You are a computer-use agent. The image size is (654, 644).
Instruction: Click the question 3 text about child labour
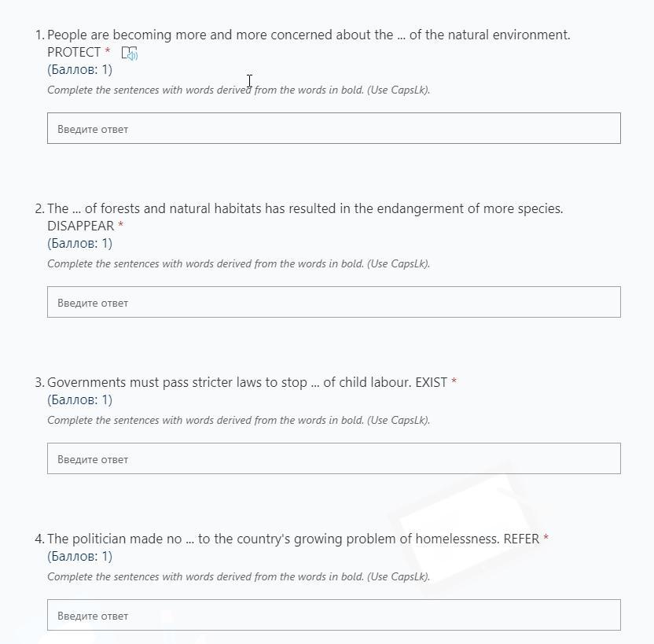pos(230,382)
